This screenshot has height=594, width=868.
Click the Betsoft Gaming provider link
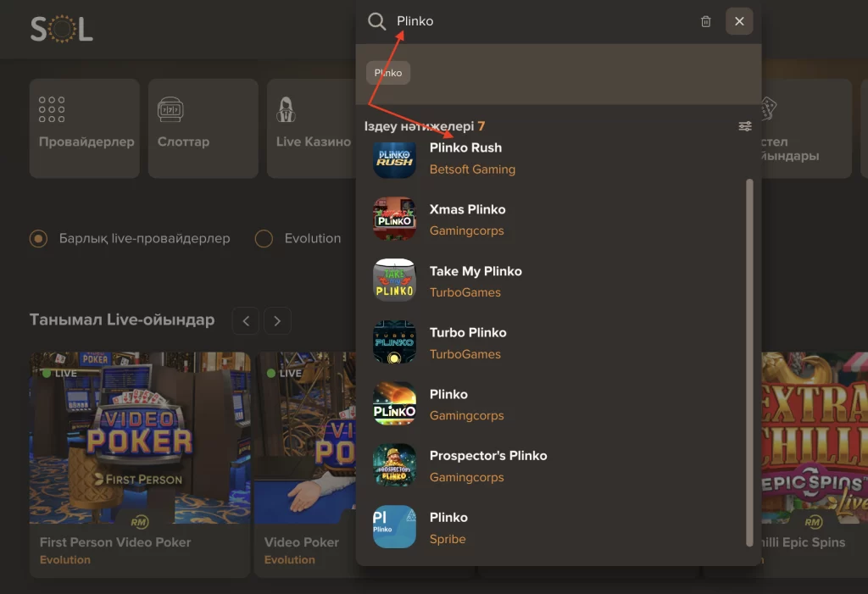(x=472, y=169)
